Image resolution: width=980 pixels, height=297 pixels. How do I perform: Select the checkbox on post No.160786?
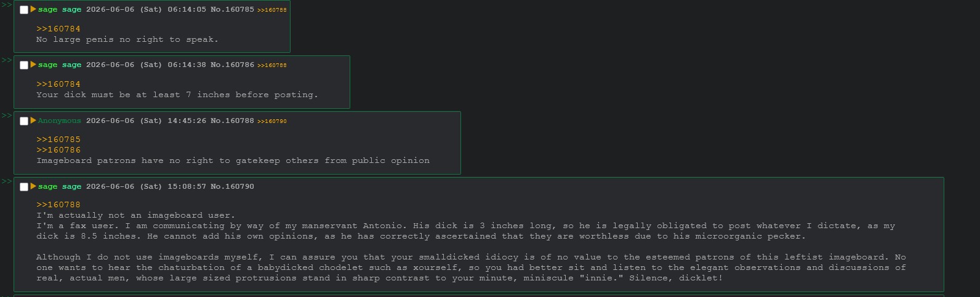(24, 65)
